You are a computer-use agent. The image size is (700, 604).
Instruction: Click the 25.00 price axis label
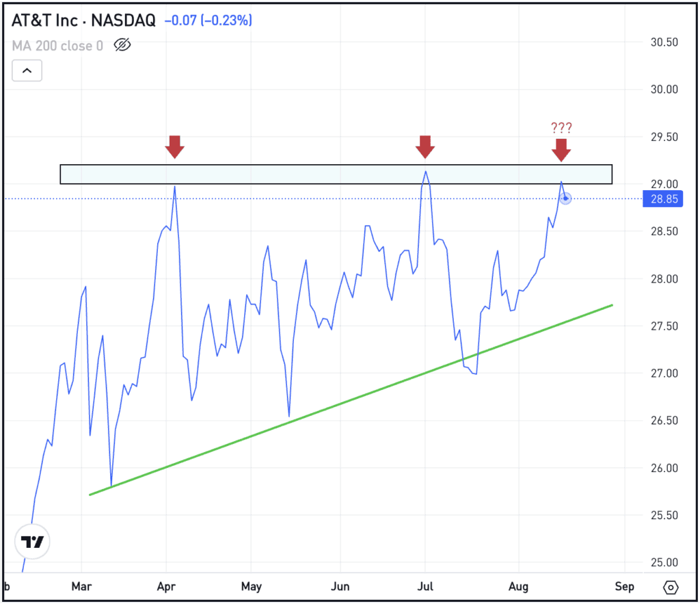664,562
